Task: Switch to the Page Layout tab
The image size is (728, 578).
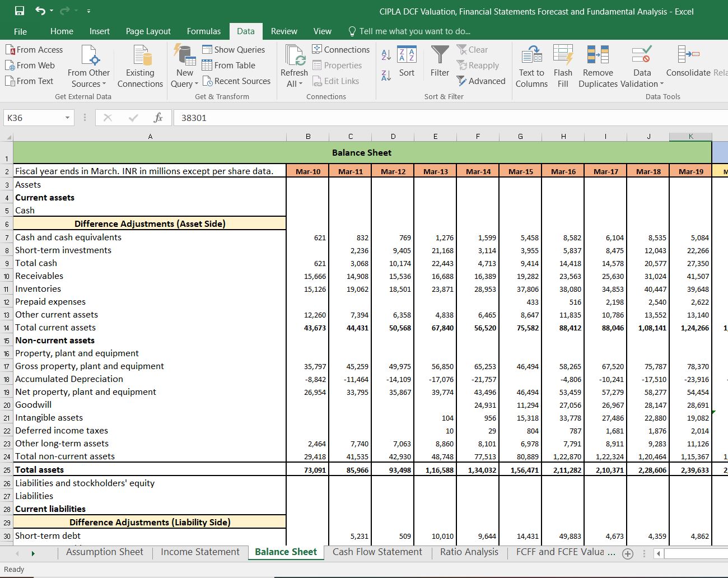Action: 148,31
